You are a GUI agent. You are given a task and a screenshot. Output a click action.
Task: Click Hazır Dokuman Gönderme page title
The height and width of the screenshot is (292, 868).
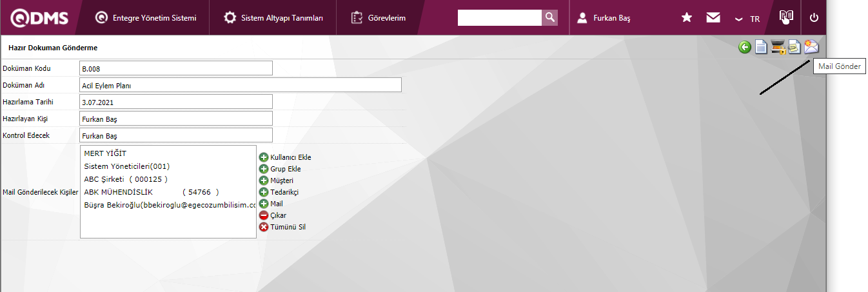pos(53,48)
